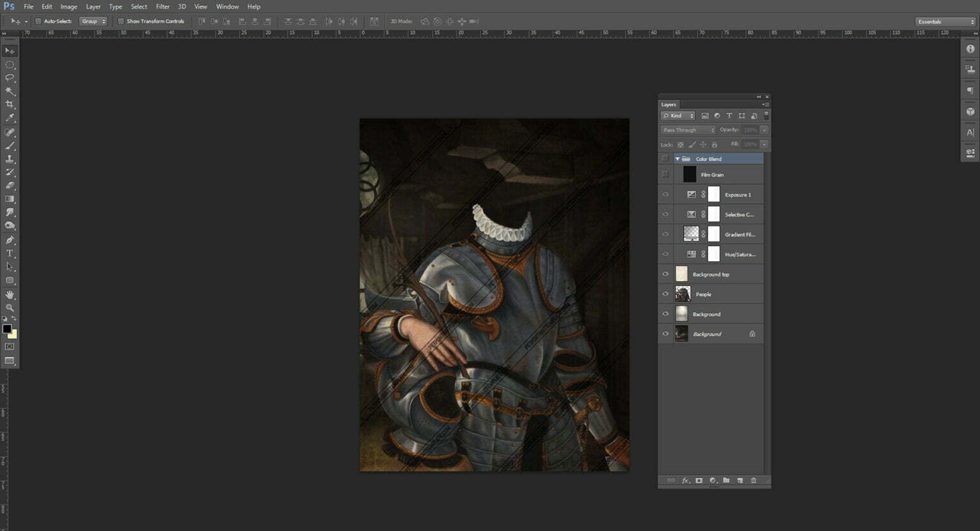Delete a layer with the trash button
Viewport: 980px width, 531px height.
click(753, 481)
